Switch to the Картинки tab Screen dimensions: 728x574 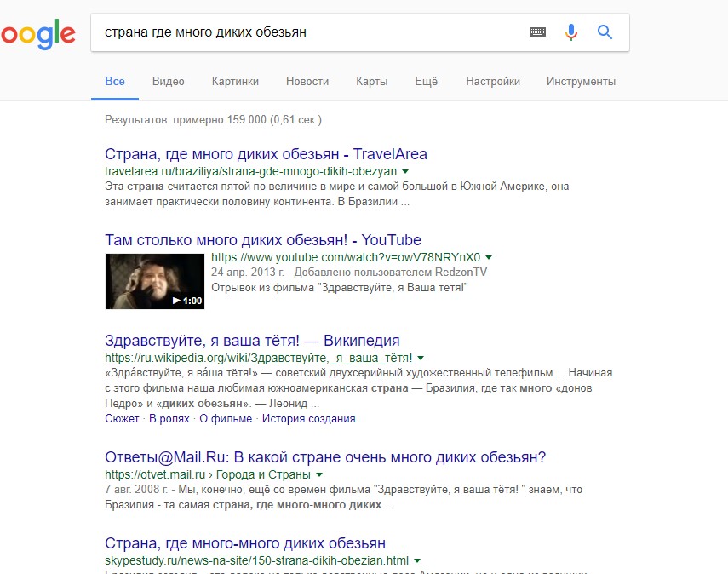coord(235,81)
